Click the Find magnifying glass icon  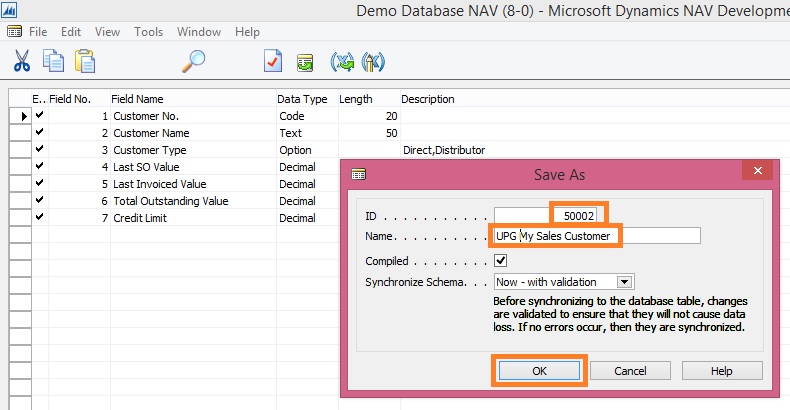(x=193, y=61)
